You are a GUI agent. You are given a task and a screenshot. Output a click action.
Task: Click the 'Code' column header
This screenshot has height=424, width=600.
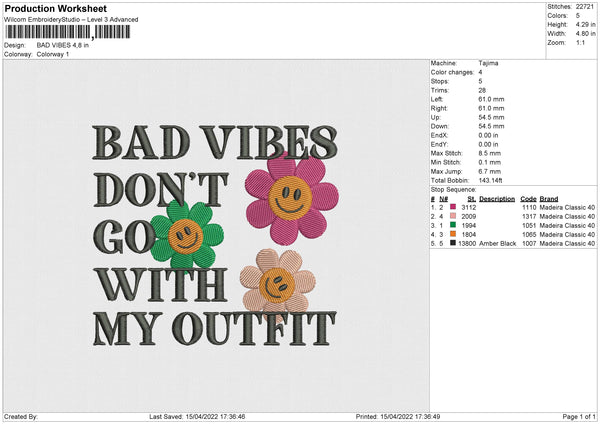[528, 199]
